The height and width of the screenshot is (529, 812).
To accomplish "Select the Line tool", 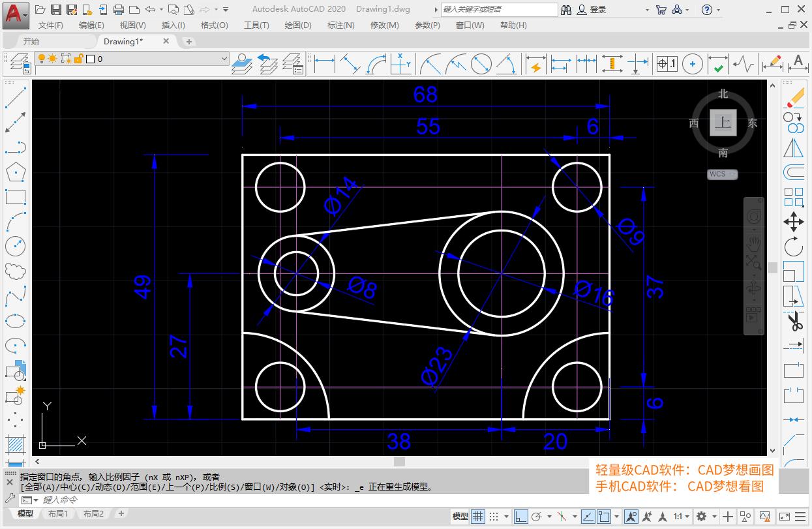I will [x=16, y=99].
